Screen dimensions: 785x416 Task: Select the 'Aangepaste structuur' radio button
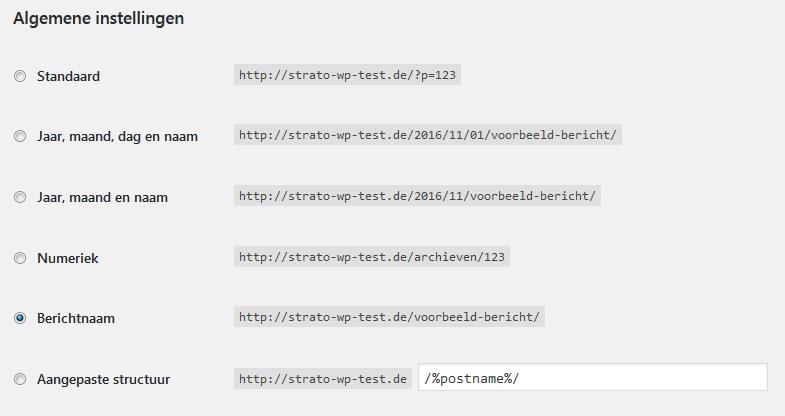[x=20, y=380]
